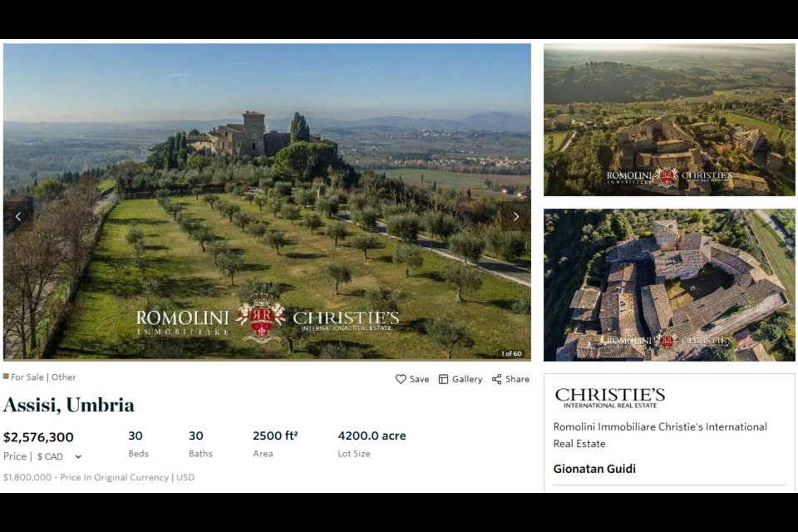Open the $ CAD currency selector
Viewport: 798px width, 532px height.
tap(59, 456)
